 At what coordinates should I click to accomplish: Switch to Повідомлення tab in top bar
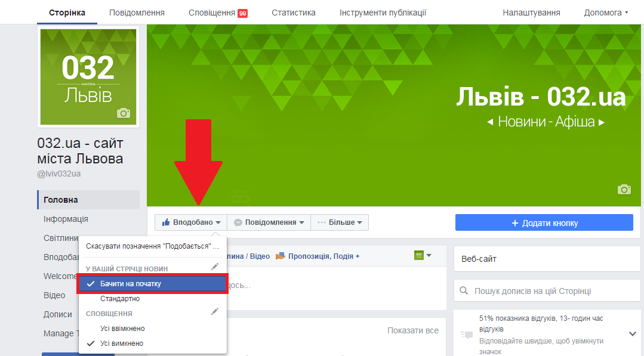[137, 13]
